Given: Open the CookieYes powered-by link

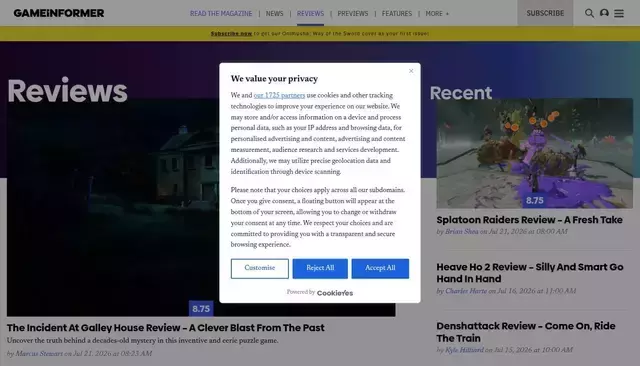Looking at the screenshot, I should [x=335, y=293].
